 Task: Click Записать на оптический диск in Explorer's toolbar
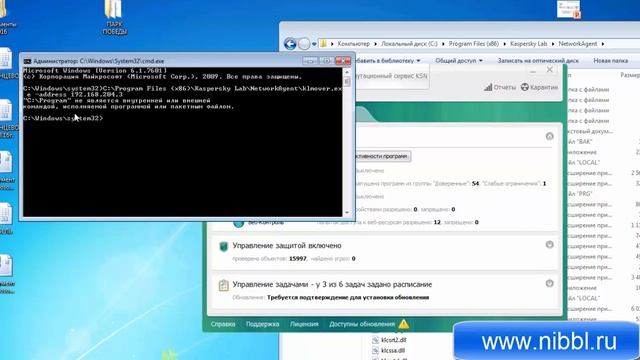(x=538, y=60)
